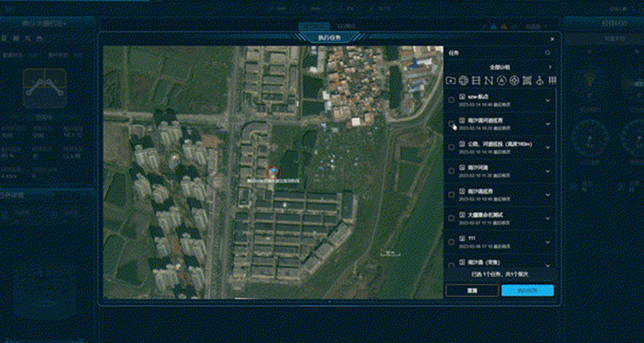The width and height of the screenshot is (644, 343).
Task: Check the box for the szw task
Action: [x=452, y=100]
